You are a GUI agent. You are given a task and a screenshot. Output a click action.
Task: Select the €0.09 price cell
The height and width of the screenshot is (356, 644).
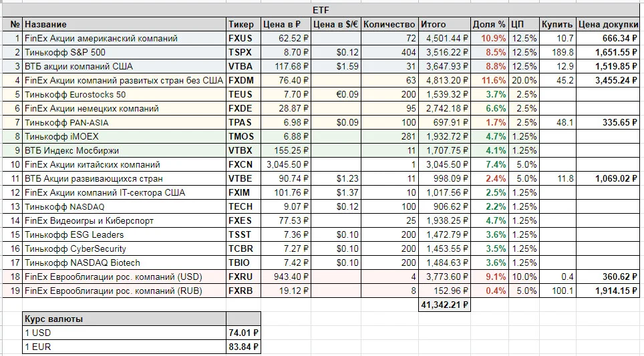pos(336,94)
